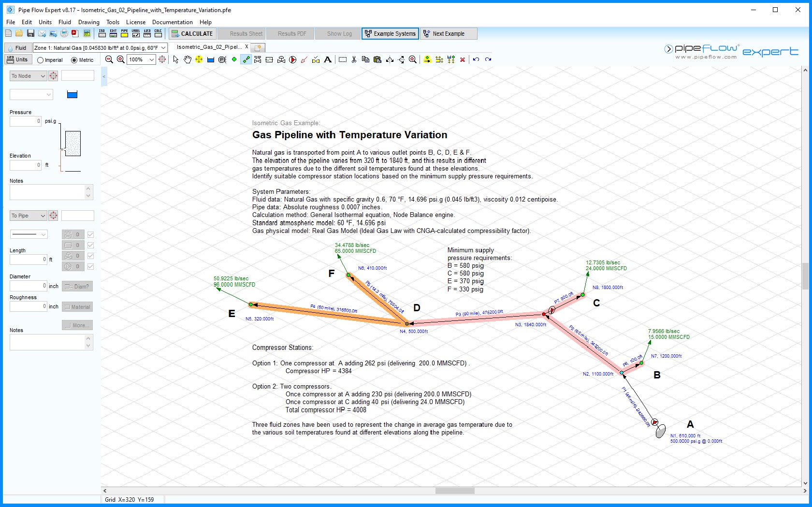
Task: Open the node type dropdown below To Node
Action: click(31, 94)
